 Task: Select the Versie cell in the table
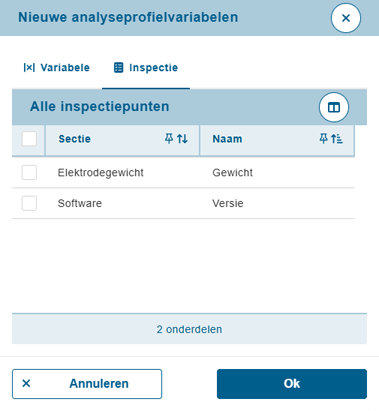point(228,203)
